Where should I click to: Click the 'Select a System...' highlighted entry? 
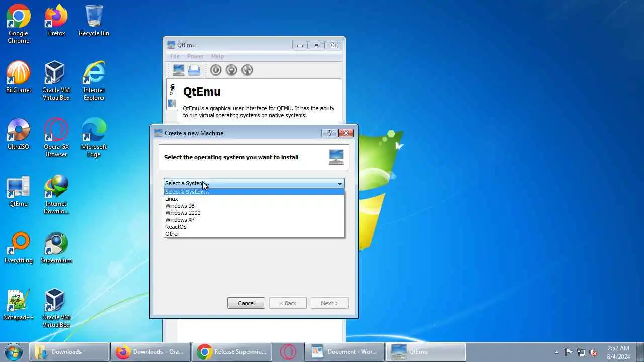[254, 192]
